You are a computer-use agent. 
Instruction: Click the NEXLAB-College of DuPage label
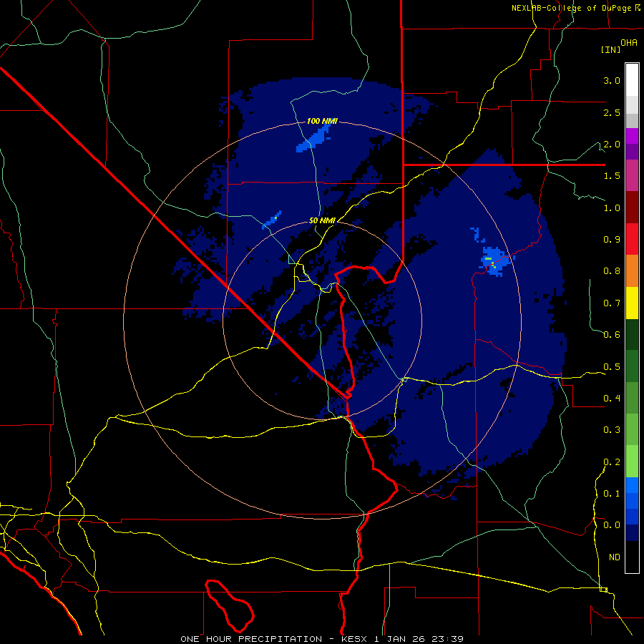[x=575, y=8]
